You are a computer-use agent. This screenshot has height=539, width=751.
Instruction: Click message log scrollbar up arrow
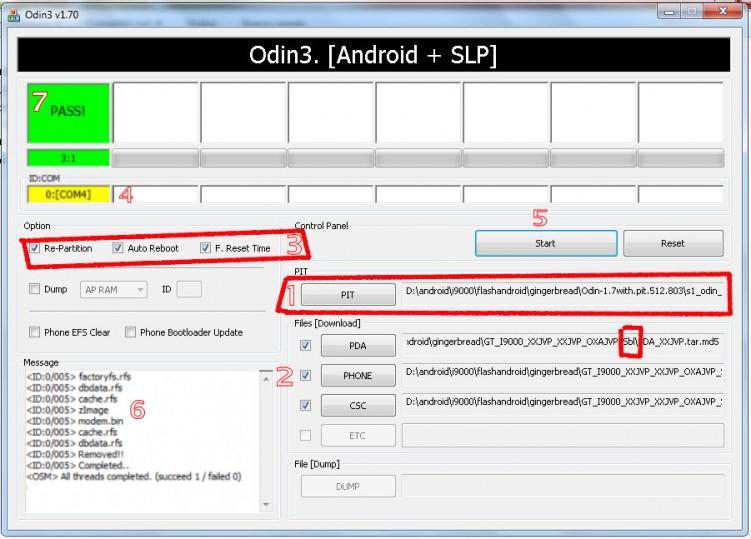pyautogui.click(x=266, y=378)
